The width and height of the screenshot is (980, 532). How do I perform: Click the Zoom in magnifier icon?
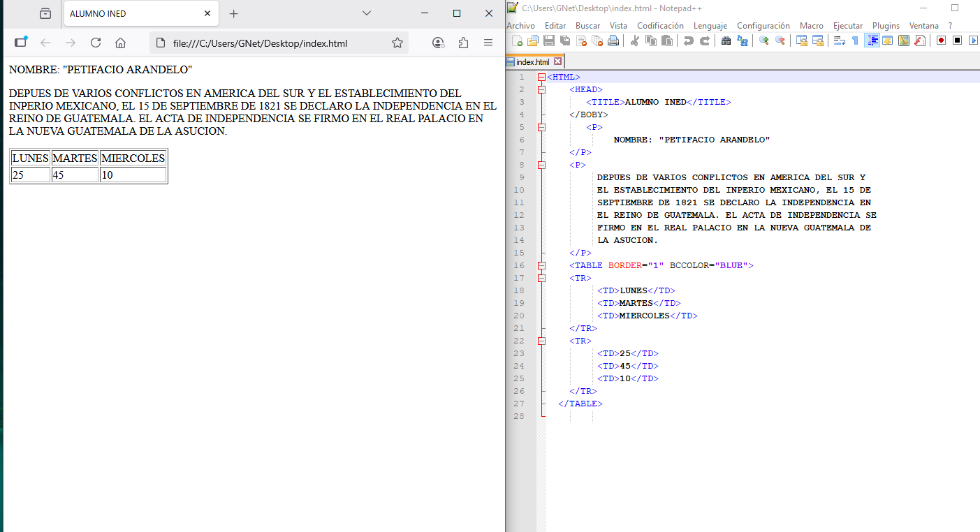coord(764,40)
